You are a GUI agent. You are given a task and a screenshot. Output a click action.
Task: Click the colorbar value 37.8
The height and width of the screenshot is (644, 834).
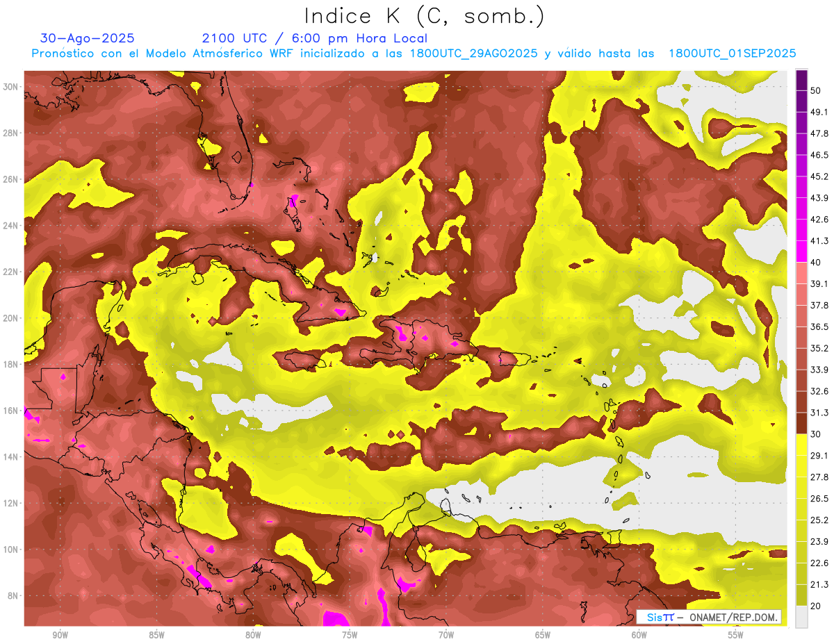pyautogui.click(x=819, y=306)
